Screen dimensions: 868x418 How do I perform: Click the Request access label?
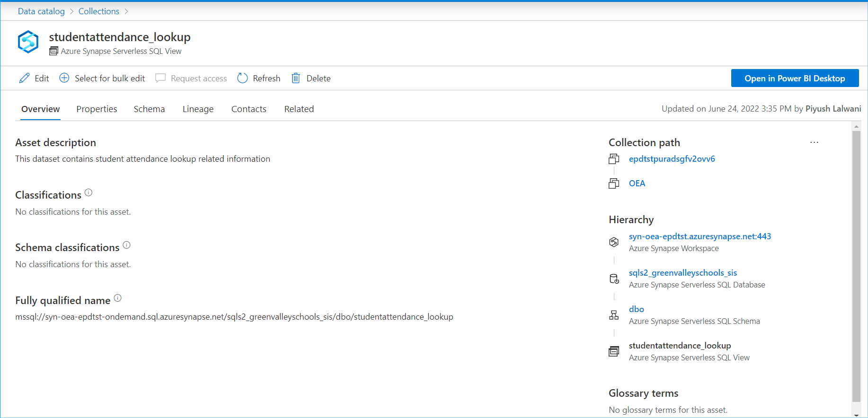coord(199,78)
